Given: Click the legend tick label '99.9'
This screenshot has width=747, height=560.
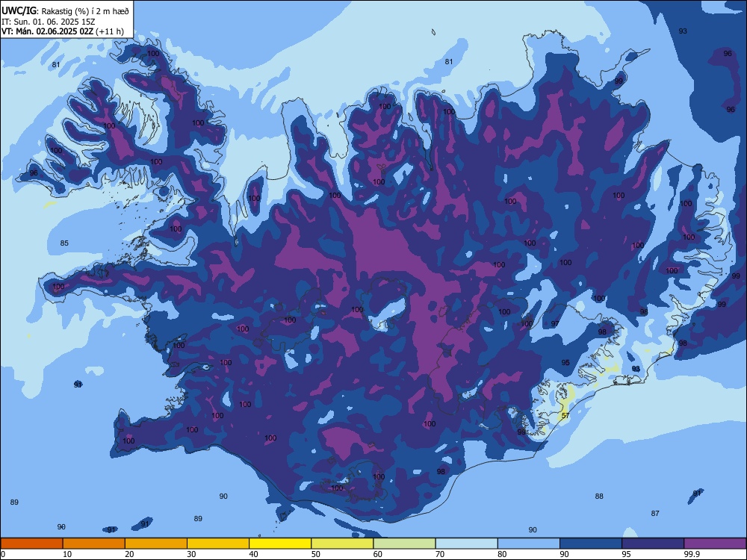Looking at the screenshot, I should click(691, 554).
